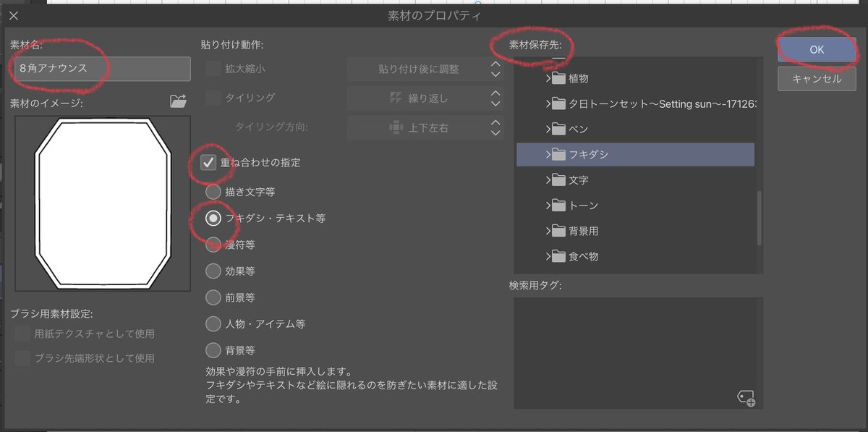Open the material image folder icon
This screenshot has height=432, width=868.
[x=178, y=101]
